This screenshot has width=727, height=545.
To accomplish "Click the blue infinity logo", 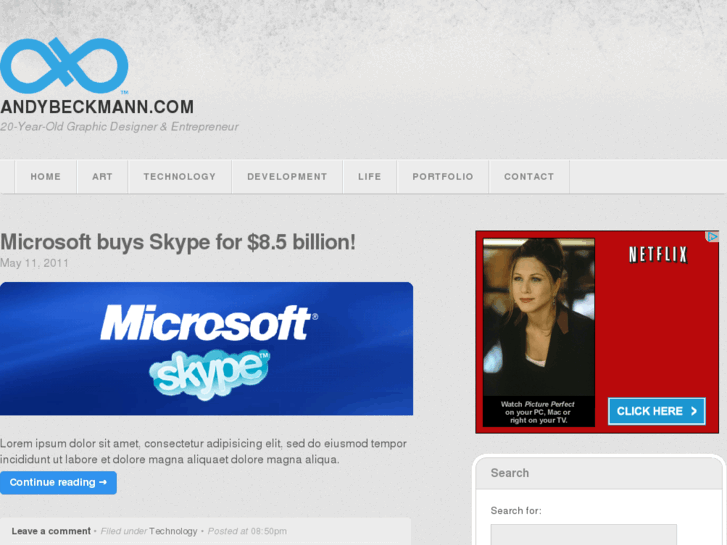I will point(64,65).
